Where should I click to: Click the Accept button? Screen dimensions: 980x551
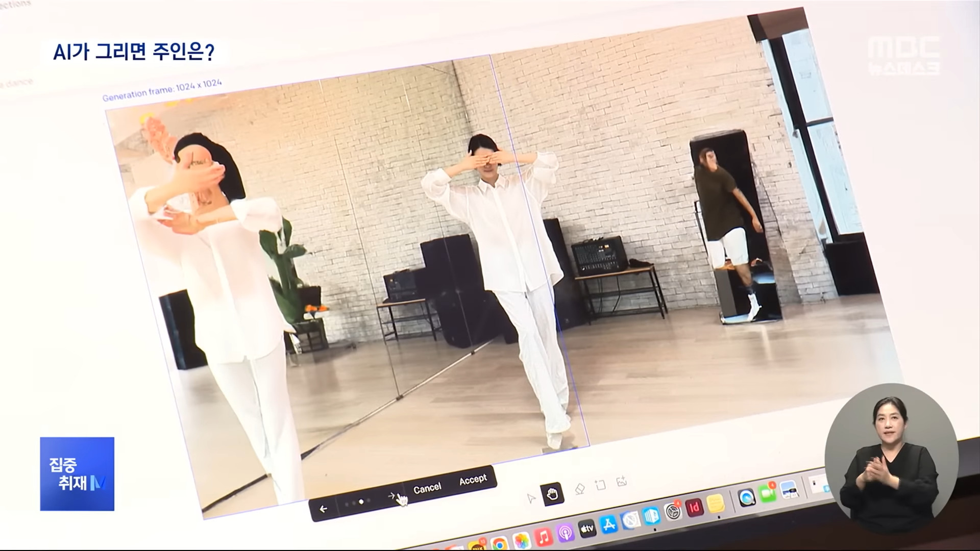473,480
